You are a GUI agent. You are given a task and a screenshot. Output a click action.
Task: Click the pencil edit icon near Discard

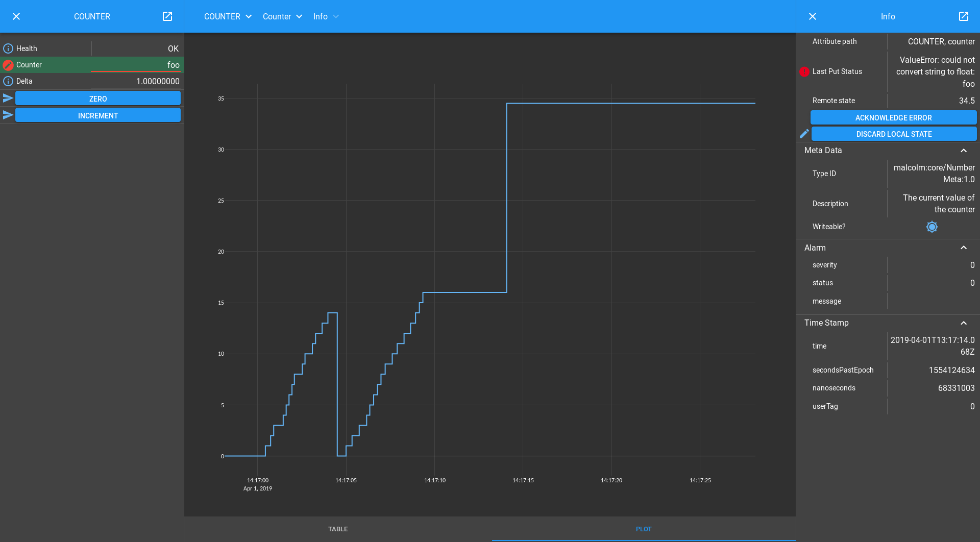pos(804,134)
